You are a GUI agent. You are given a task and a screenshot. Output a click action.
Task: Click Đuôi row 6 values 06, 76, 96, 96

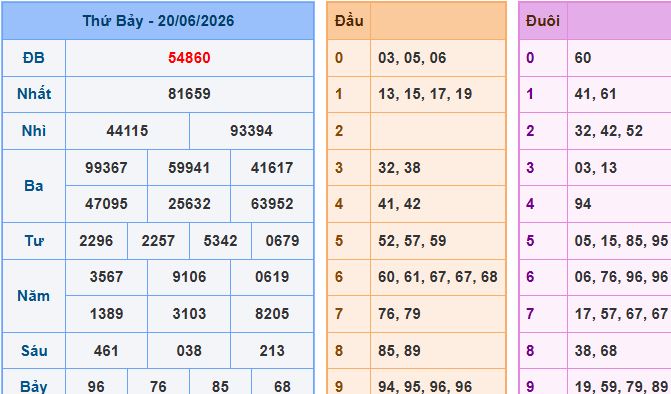pyautogui.click(x=621, y=277)
